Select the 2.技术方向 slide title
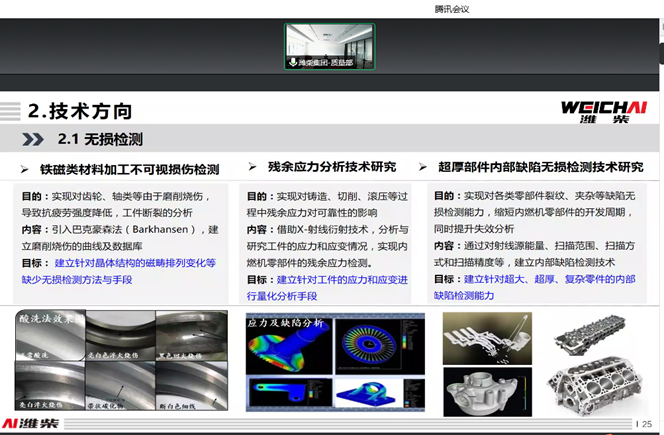Image resolution: width=664 pixels, height=435 pixels. [x=80, y=111]
